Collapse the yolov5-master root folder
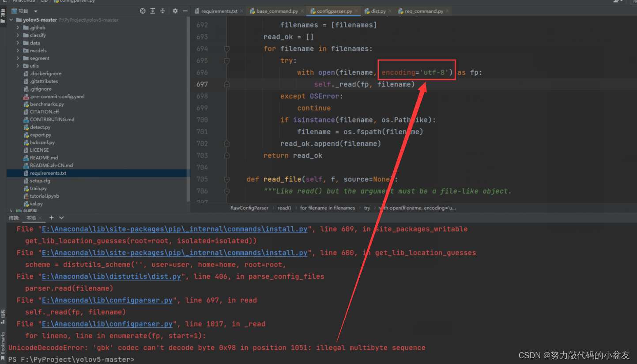637x364 pixels. click(11, 20)
